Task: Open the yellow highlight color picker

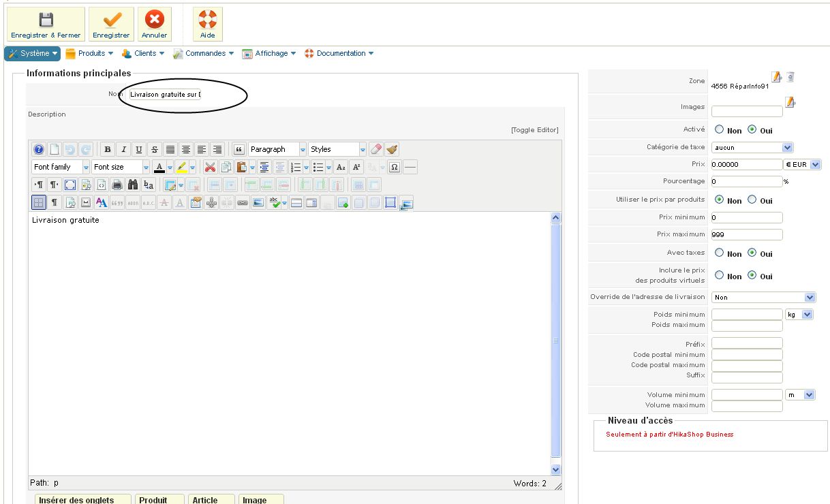Action: 193,167
